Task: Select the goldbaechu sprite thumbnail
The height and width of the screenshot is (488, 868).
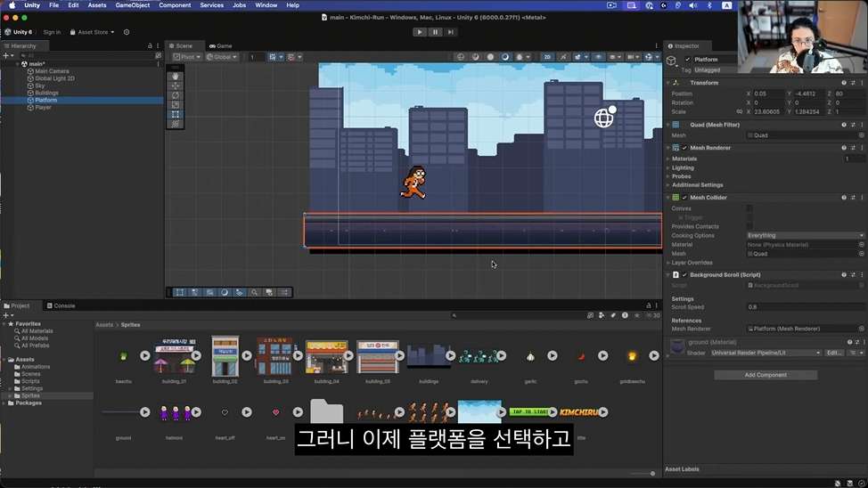Action: click(x=632, y=356)
